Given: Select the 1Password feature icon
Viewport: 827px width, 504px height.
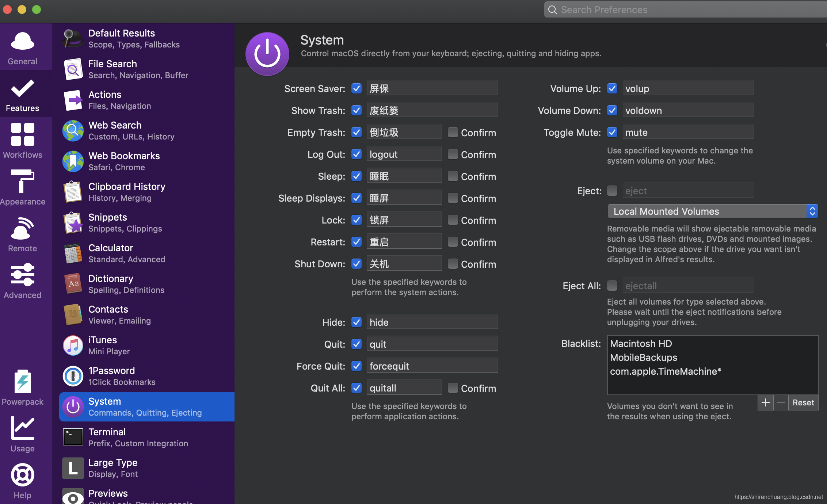Looking at the screenshot, I should (73, 376).
